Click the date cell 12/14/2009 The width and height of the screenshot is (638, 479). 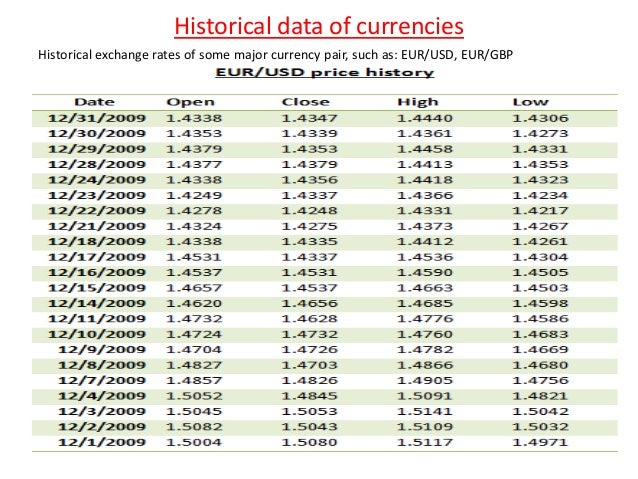coord(97,304)
